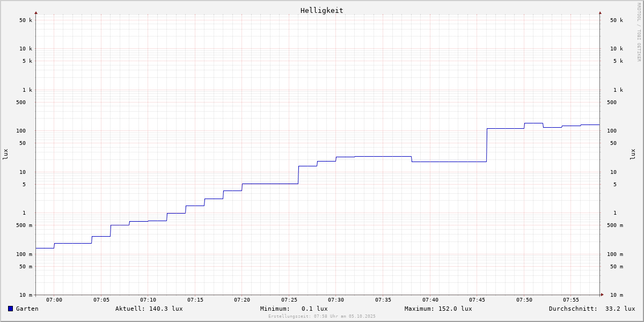644x322 pixels.
Task: Click the Aktuell: 140.3 lux value
Action: (x=149, y=309)
